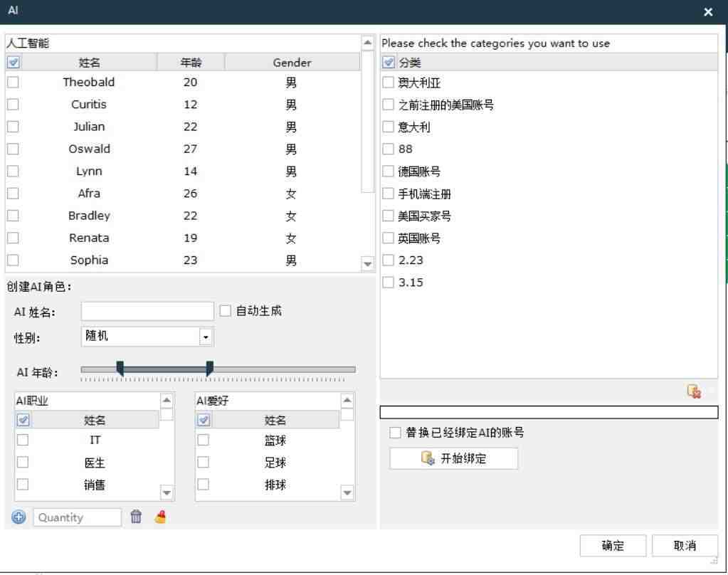
Task: Check the Afra row checkbox
Action: pyautogui.click(x=13, y=194)
